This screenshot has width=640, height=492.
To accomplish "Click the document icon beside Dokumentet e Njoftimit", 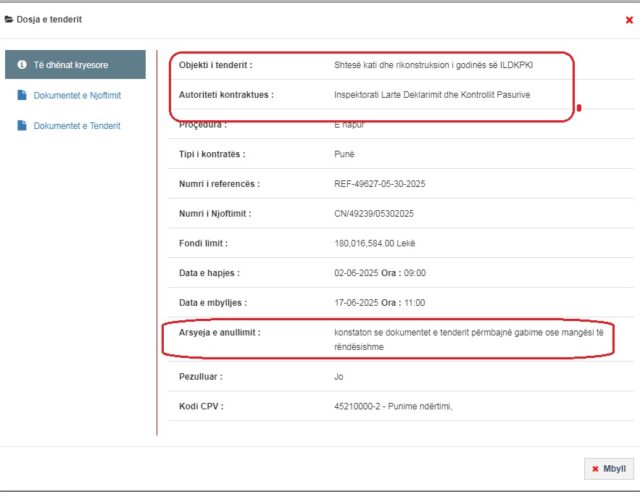I will click(x=22, y=96).
